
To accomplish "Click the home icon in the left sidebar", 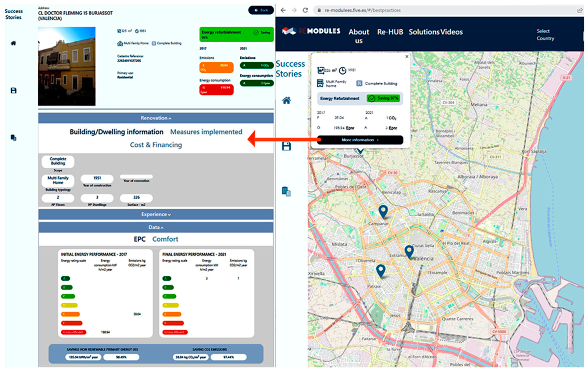I will 13,43.
